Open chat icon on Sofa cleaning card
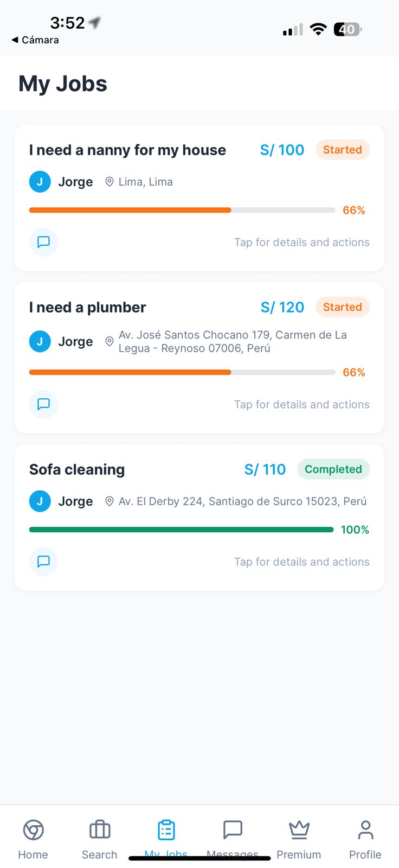Image resolution: width=399 pixels, height=868 pixels. (43, 561)
